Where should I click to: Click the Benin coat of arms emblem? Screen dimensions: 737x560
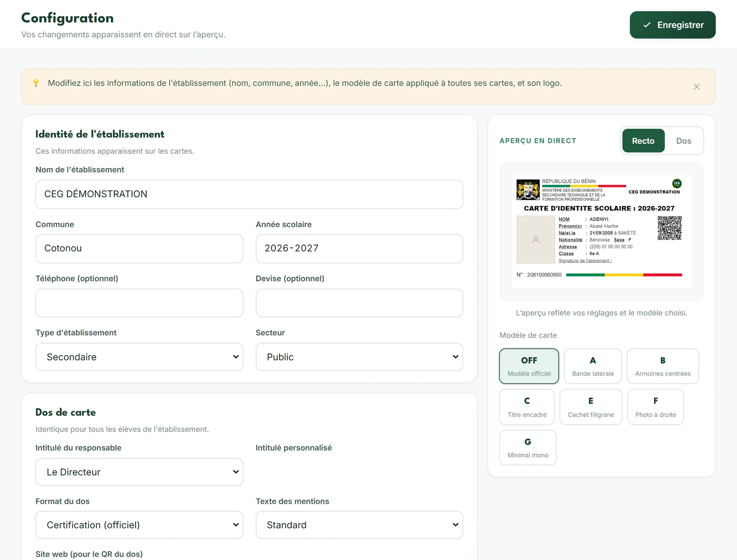click(x=528, y=190)
